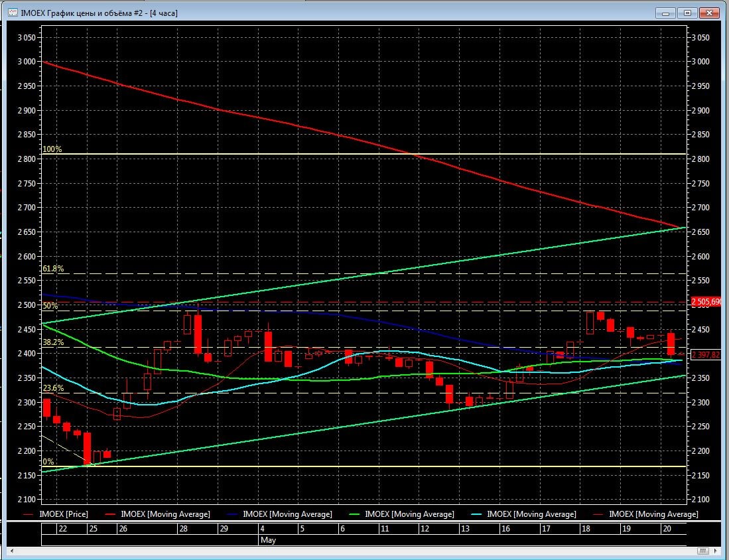
Task: Click the 2 397,82 current price tag
Action: 706,355
